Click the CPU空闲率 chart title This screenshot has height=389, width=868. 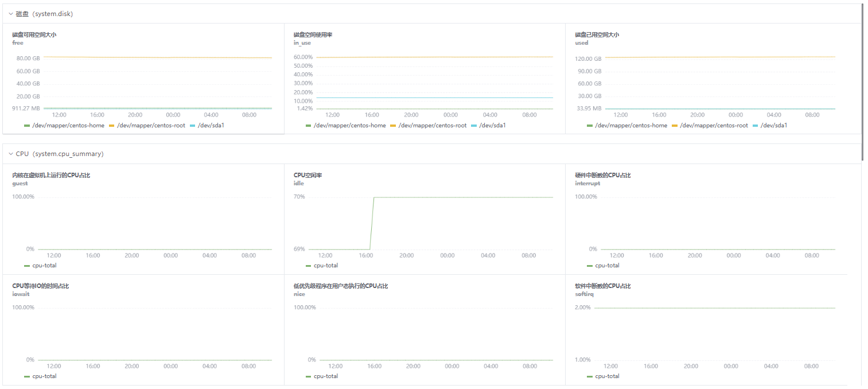click(308, 175)
